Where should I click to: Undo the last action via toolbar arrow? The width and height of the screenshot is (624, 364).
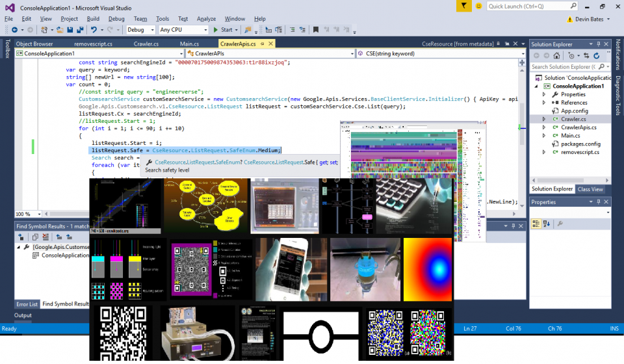point(94,30)
